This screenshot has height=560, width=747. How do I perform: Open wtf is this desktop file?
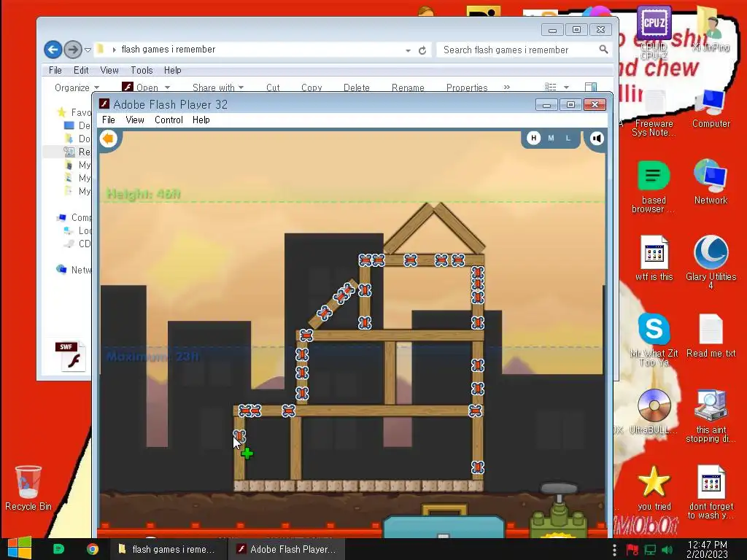654,259
